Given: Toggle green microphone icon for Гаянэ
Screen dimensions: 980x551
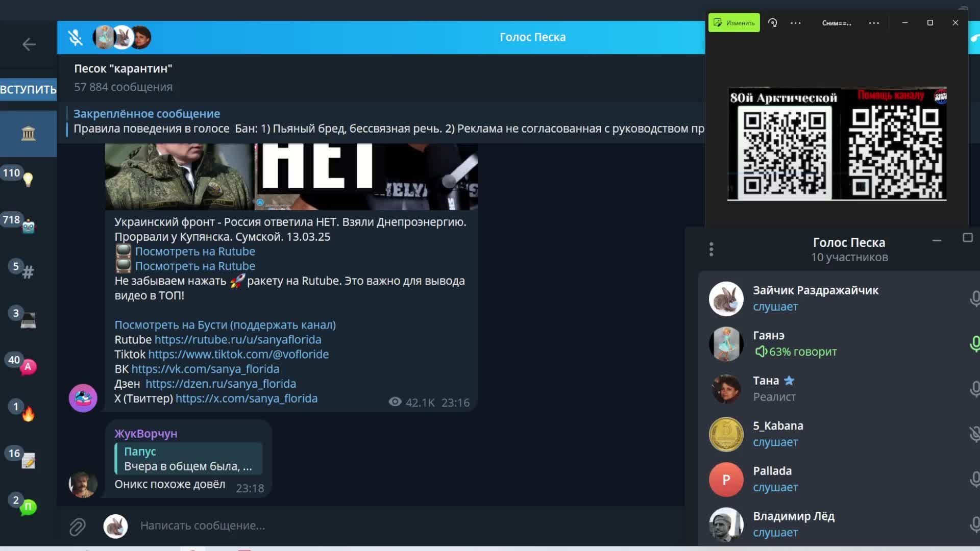Looking at the screenshot, I should 974,344.
